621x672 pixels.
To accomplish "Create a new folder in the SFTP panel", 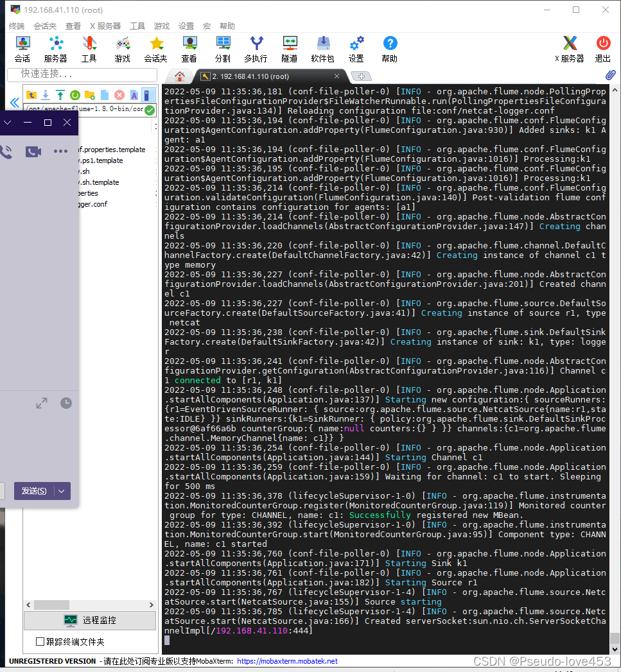I will coord(89,95).
